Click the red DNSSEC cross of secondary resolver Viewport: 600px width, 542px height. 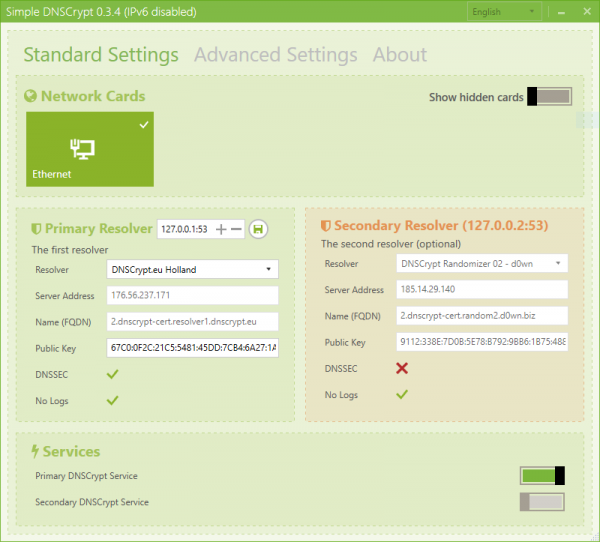click(402, 368)
